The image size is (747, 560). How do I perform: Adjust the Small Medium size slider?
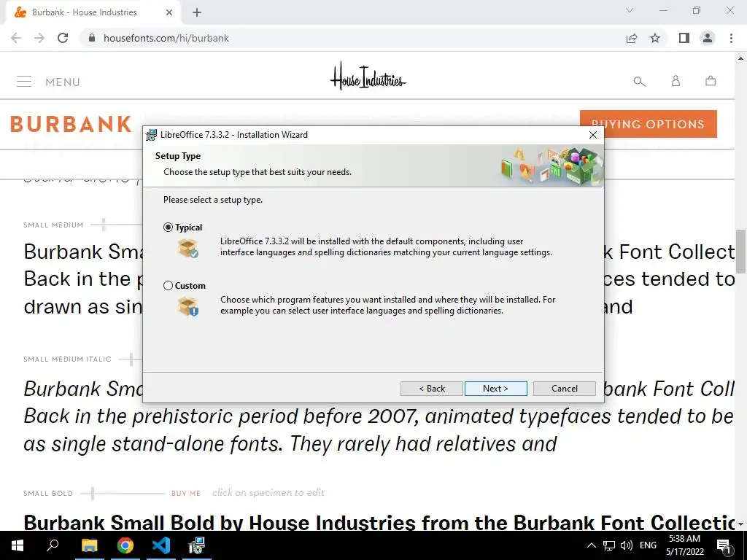click(104, 225)
